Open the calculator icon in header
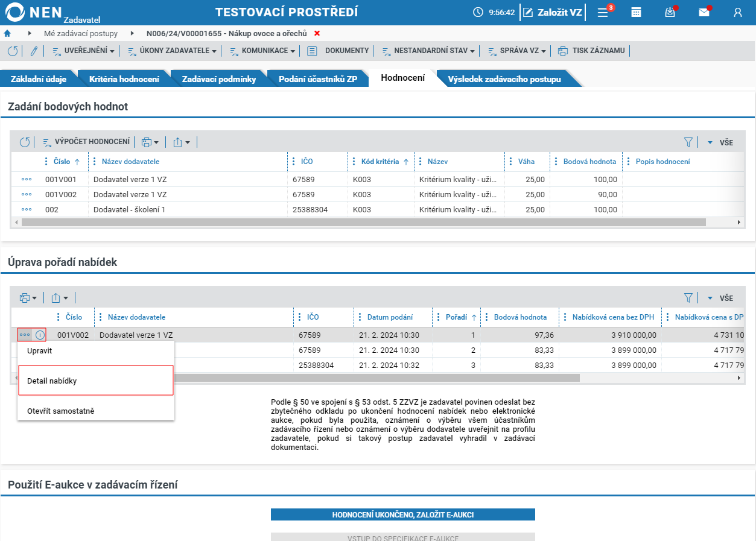Image resolution: width=756 pixels, height=541 pixels. point(636,12)
